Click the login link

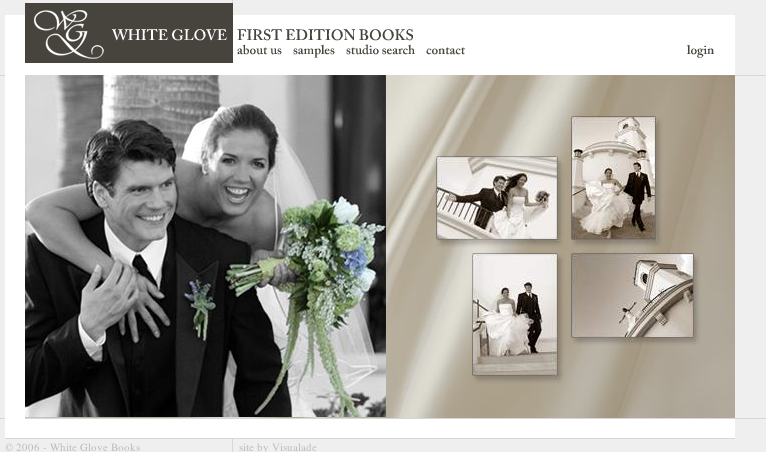click(x=700, y=50)
